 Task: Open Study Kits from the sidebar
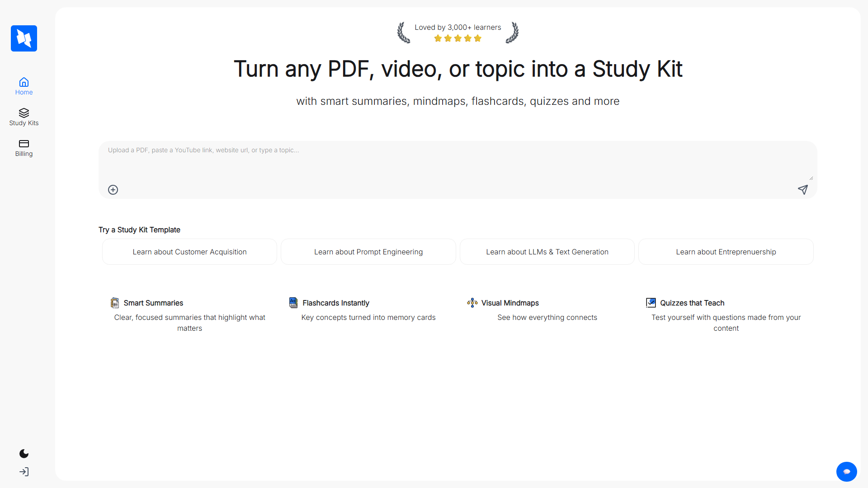click(x=24, y=113)
